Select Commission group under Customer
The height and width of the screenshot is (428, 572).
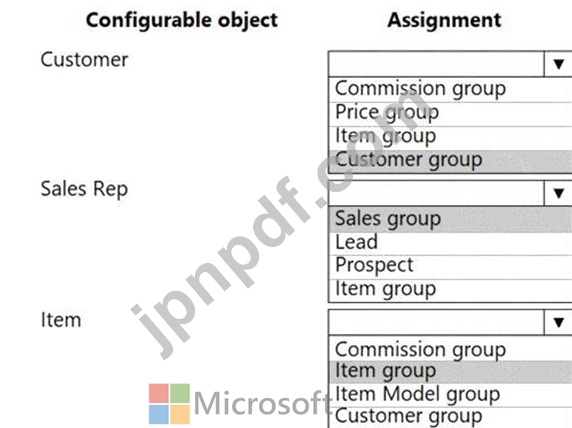[450, 89]
